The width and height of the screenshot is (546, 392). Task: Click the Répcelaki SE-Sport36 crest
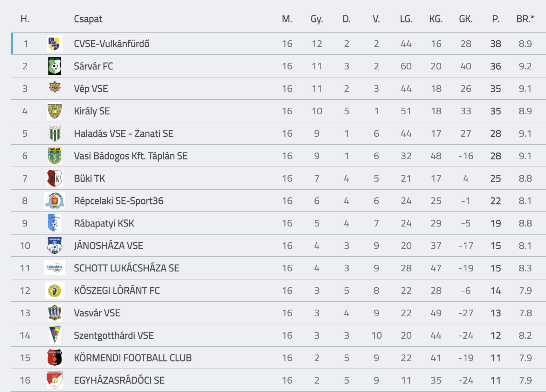pos(55,201)
